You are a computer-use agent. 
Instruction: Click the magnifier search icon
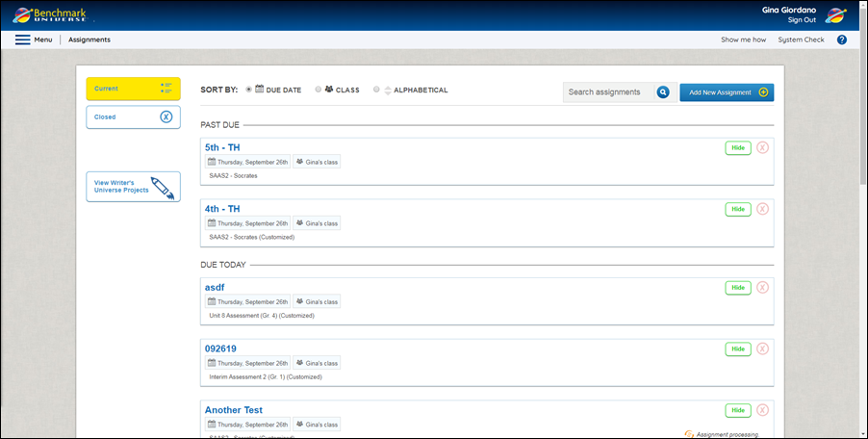tap(663, 92)
